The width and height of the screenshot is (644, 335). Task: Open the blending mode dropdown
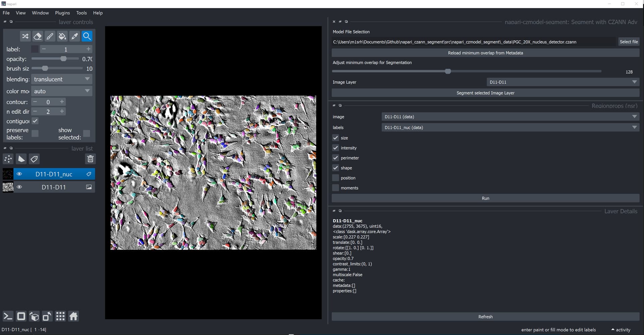pos(62,79)
